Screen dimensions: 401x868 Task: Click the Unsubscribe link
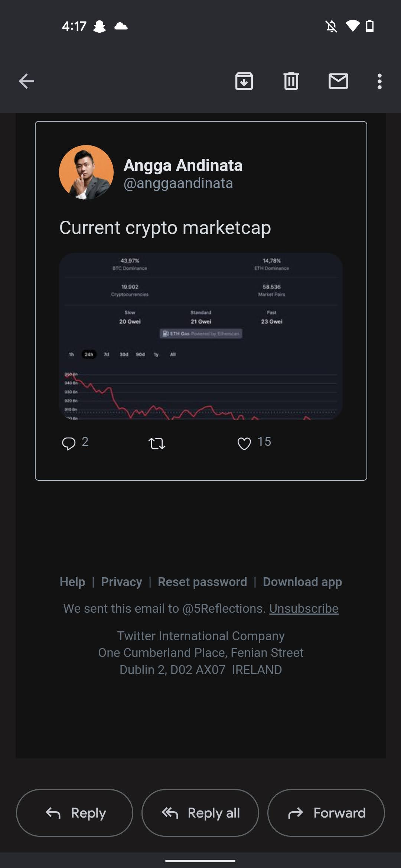[x=304, y=608]
